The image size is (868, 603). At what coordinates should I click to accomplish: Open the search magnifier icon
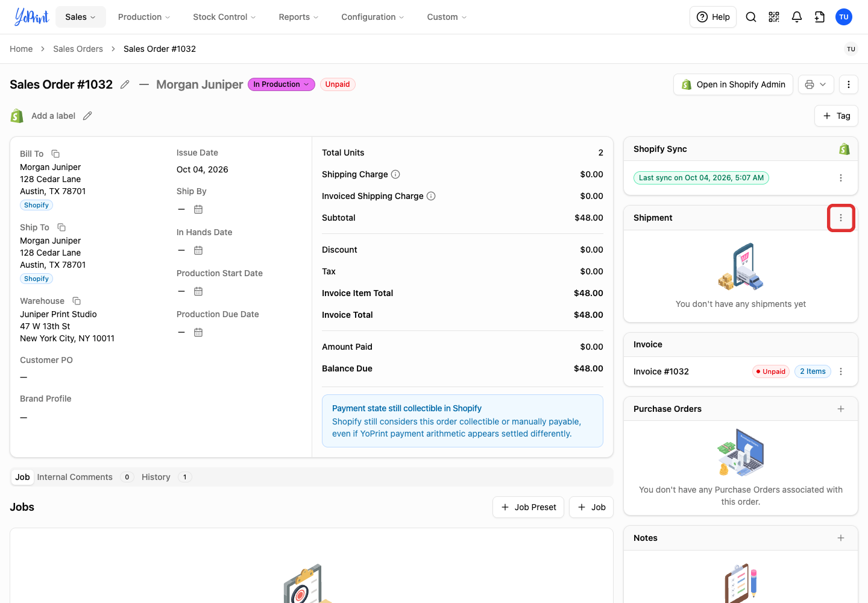pyautogui.click(x=751, y=17)
